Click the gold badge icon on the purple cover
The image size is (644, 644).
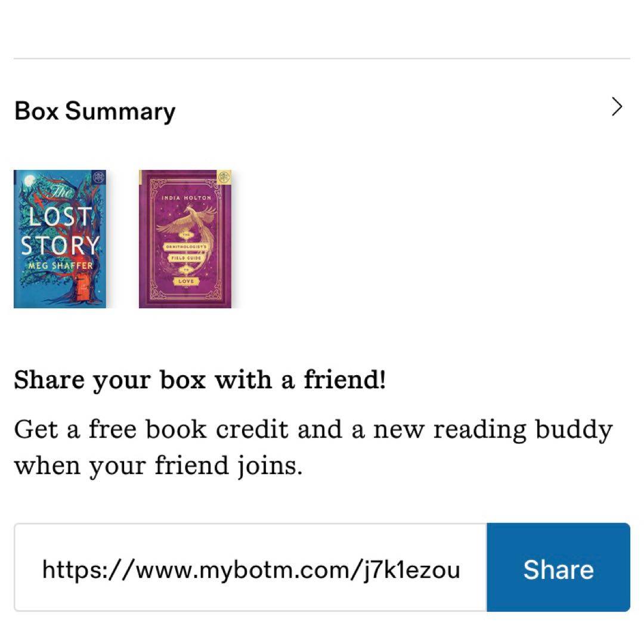(224, 177)
